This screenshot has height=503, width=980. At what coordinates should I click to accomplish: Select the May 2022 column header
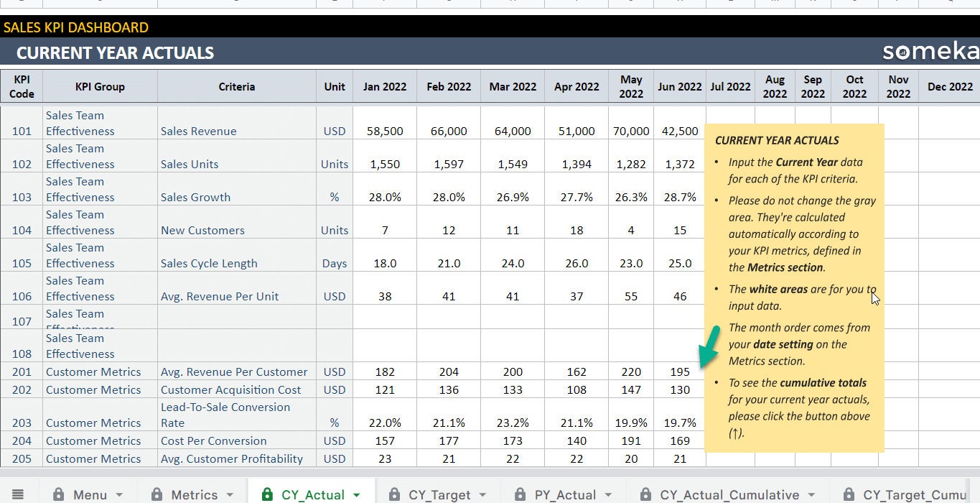pyautogui.click(x=631, y=86)
